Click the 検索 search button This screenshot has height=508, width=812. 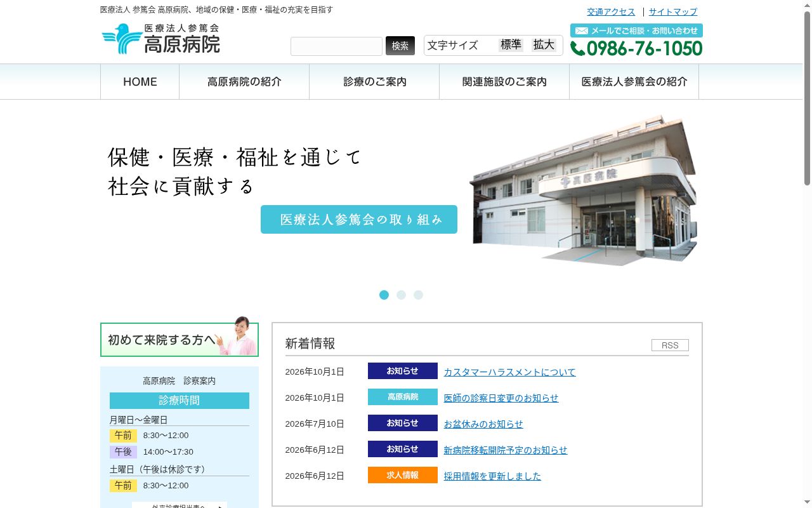point(400,46)
